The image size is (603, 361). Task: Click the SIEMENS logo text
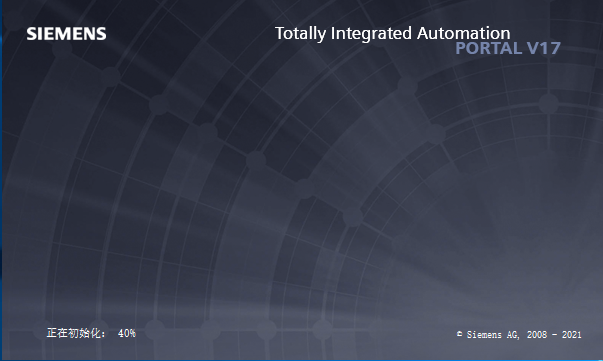pyautogui.click(x=66, y=34)
